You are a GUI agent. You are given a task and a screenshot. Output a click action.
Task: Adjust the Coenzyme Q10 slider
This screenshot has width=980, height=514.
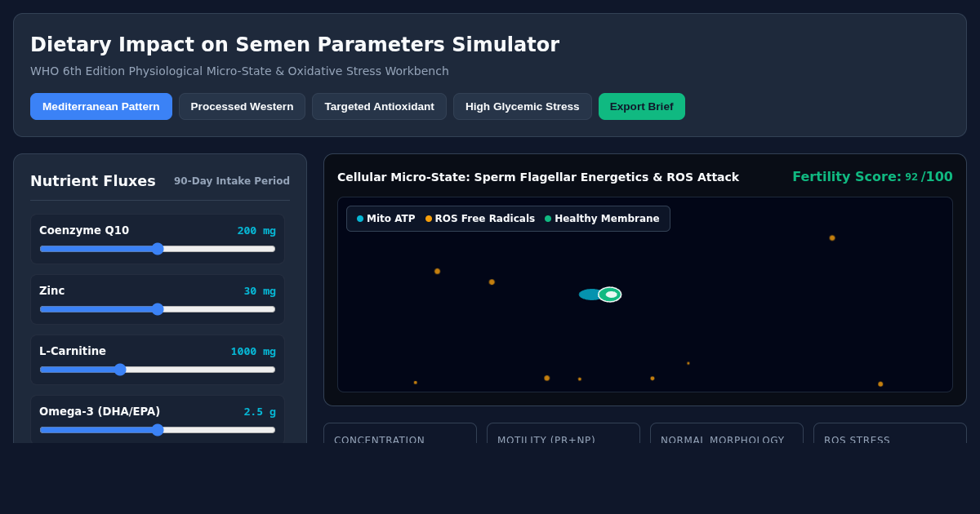click(158, 249)
